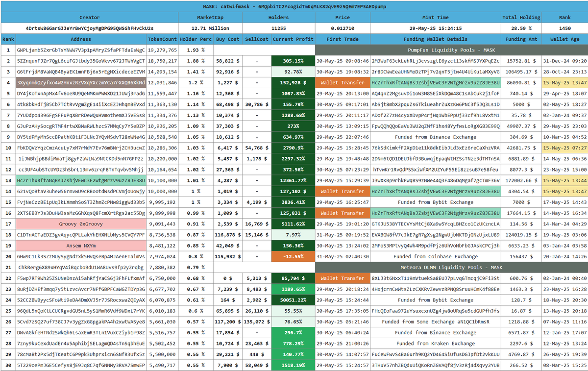Select profit value 152,928 $
The height and width of the screenshot is (371, 588).
(x=293, y=83)
